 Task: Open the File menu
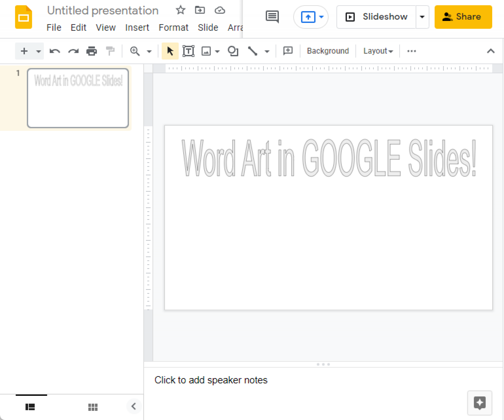coord(54,28)
